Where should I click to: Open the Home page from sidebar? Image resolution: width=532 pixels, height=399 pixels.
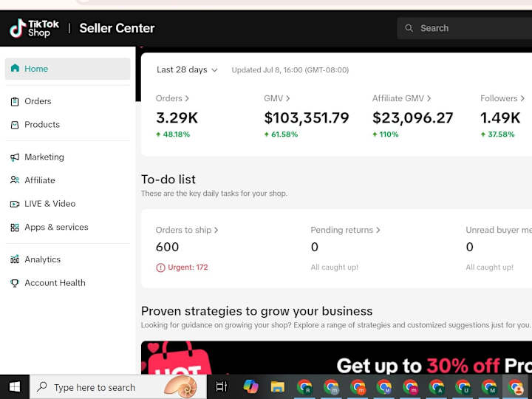[x=67, y=69]
